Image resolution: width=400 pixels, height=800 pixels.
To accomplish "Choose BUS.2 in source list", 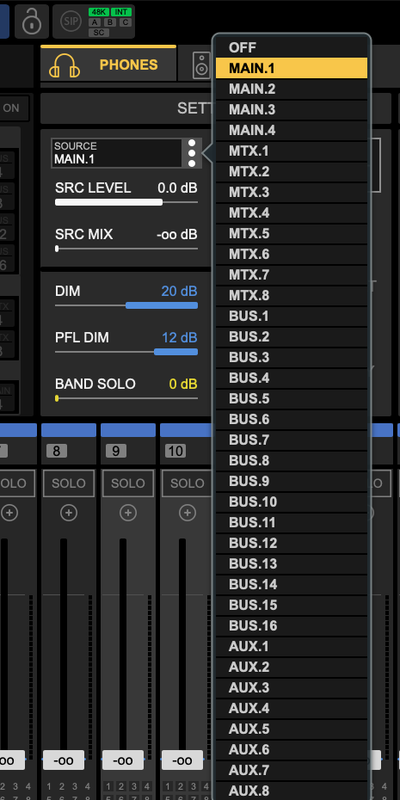I will coord(291,337).
